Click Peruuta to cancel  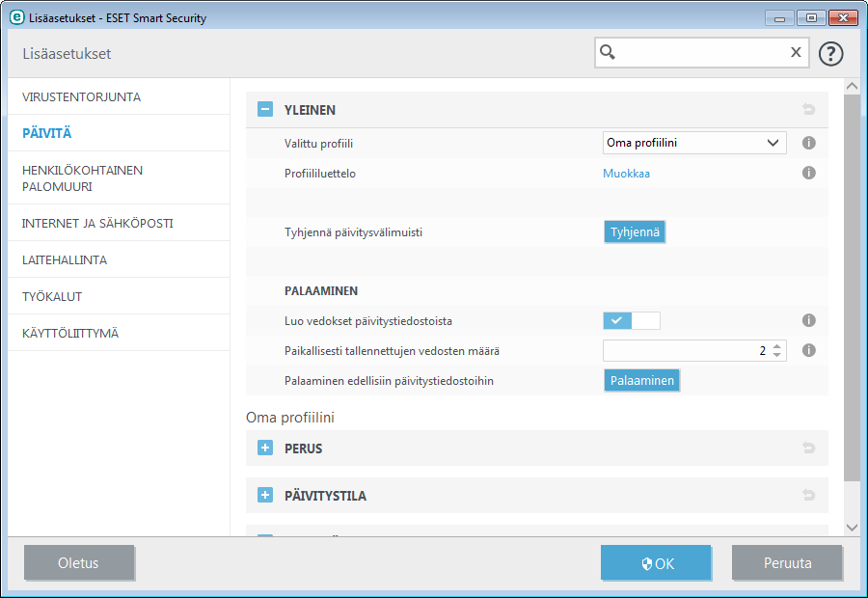click(x=787, y=562)
